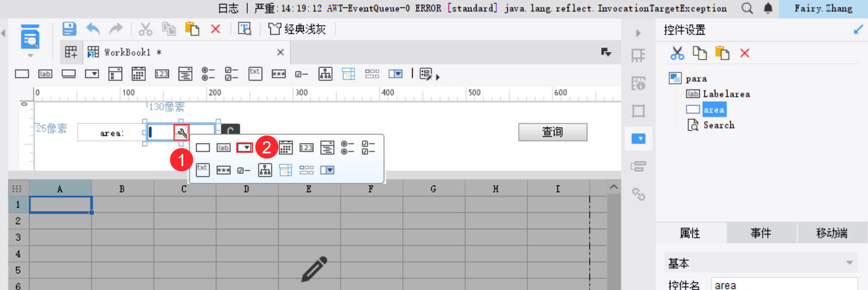868x290 pixels.
Task: Select the checkbox group widget in widget toolbar
Action: point(231,73)
